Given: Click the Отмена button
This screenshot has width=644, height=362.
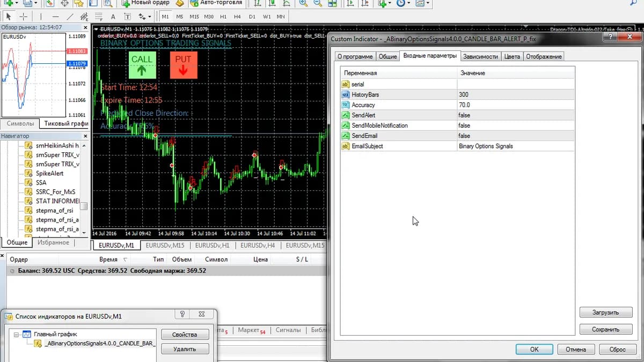Looking at the screenshot, I should pos(576,349).
